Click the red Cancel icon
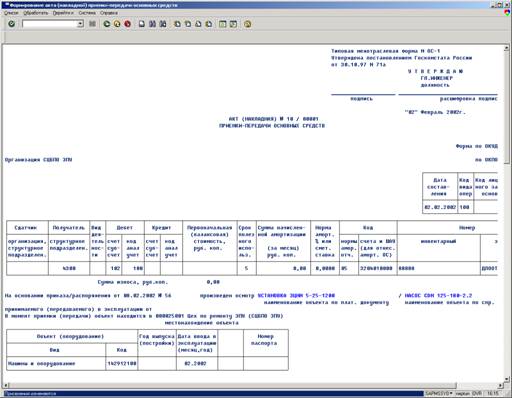Image resolution: width=512 pixels, height=398 pixels. coord(127,24)
